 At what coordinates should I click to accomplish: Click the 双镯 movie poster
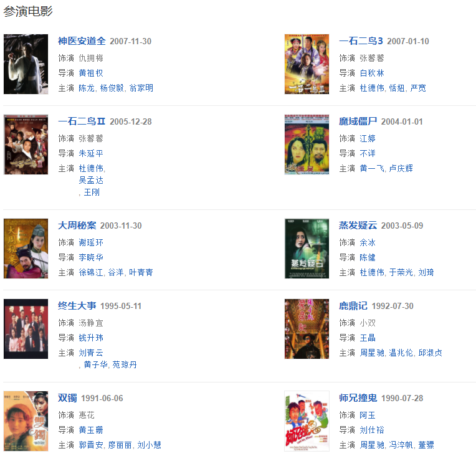point(26,421)
